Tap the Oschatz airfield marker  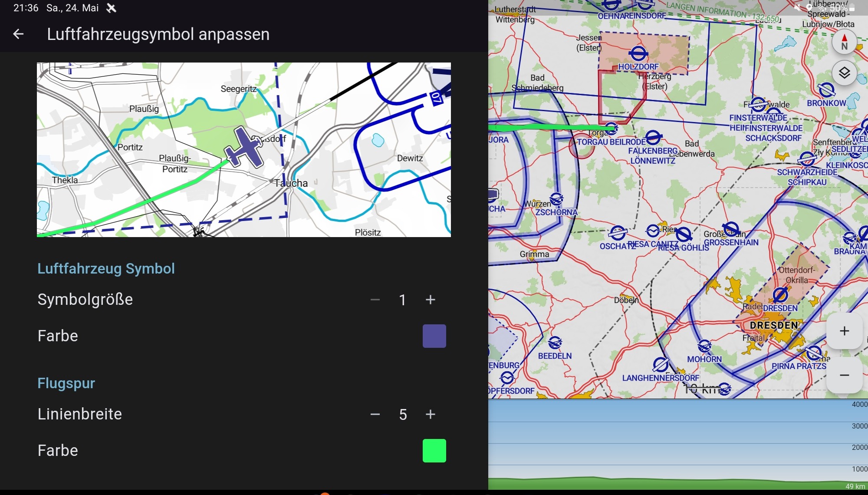click(617, 233)
